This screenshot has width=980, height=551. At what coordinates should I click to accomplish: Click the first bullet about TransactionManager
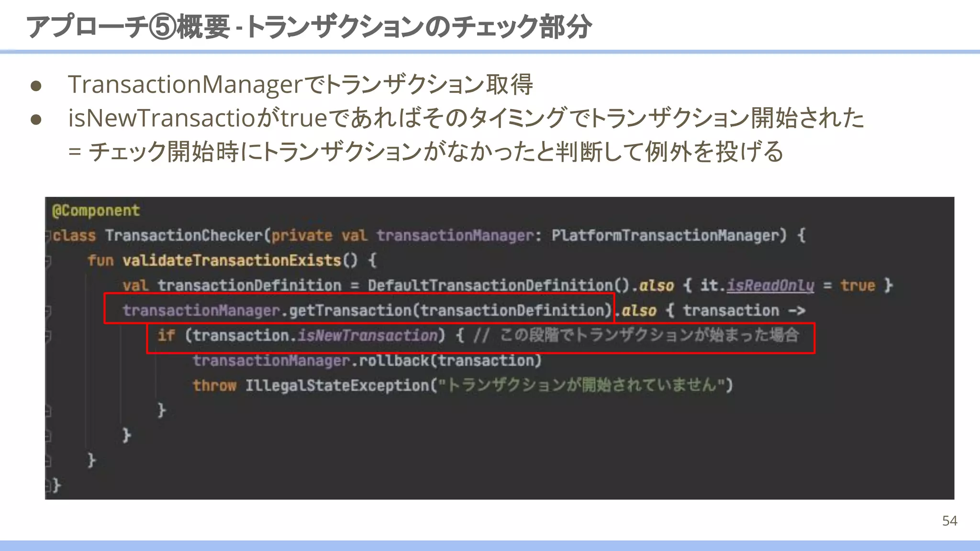(300, 85)
